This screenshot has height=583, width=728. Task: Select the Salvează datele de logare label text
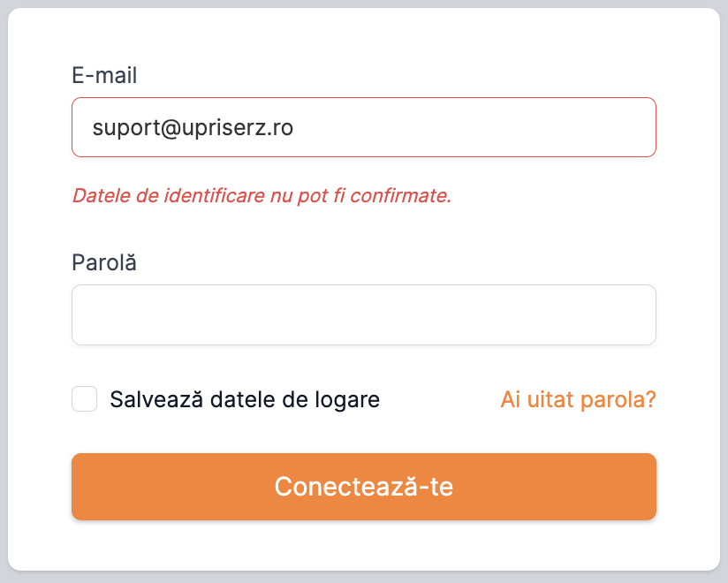(245, 399)
